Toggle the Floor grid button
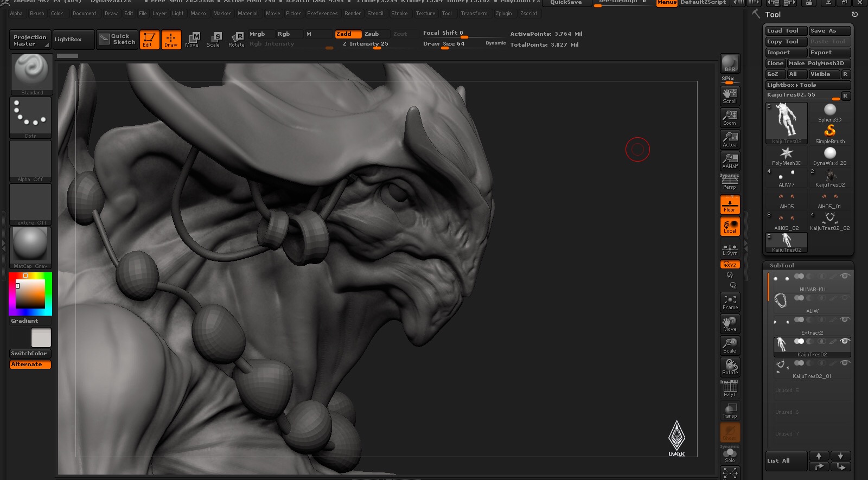 click(730, 204)
